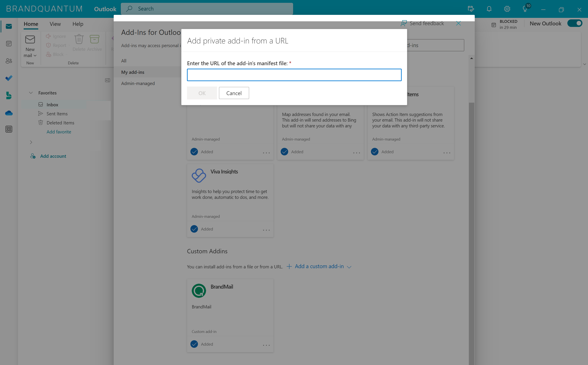Viewport: 588px width, 365px height.
Task: Click the Notifications bell icon
Action: 489,8
